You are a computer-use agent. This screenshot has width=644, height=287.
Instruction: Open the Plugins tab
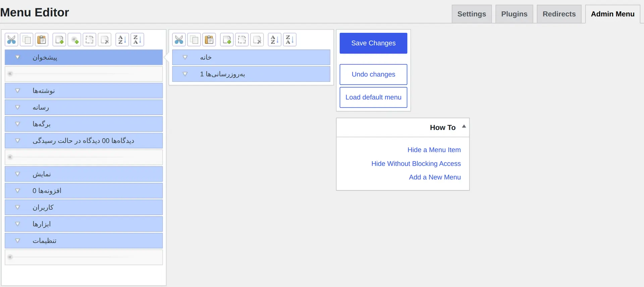(514, 14)
